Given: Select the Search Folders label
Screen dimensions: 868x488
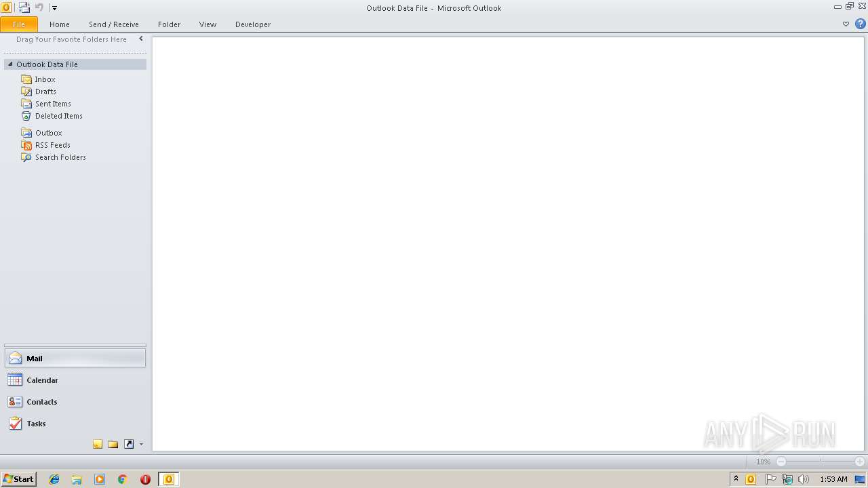Looking at the screenshot, I should point(60,157).
